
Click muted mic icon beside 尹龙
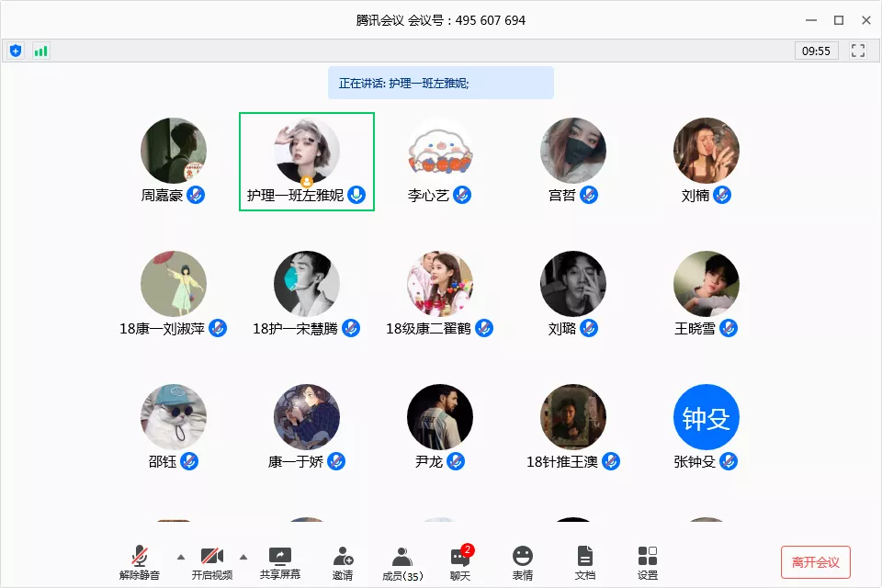(456, 461)
